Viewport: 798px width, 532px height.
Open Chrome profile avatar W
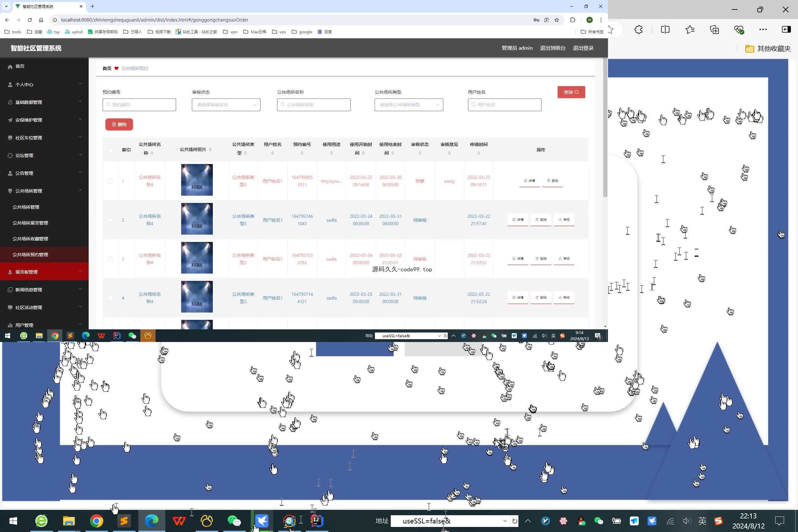(590, 20)
